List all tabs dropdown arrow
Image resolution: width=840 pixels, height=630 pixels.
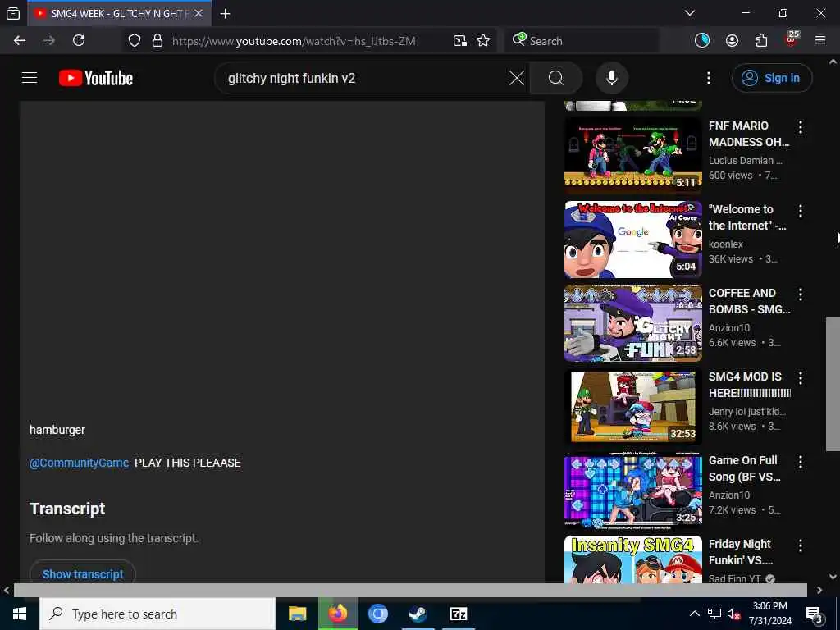click(689, 13)
